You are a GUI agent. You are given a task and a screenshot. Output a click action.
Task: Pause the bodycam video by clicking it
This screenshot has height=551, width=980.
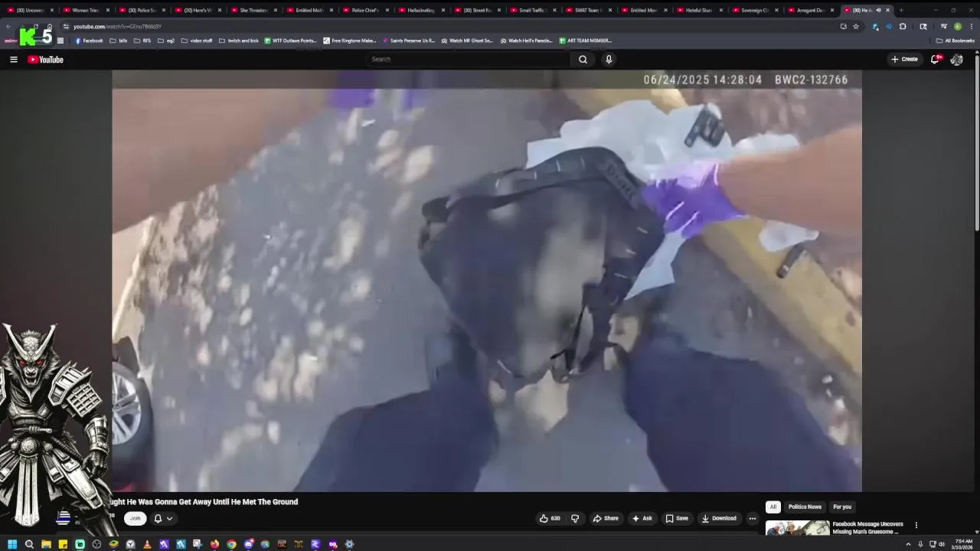(x=487, y=280)
